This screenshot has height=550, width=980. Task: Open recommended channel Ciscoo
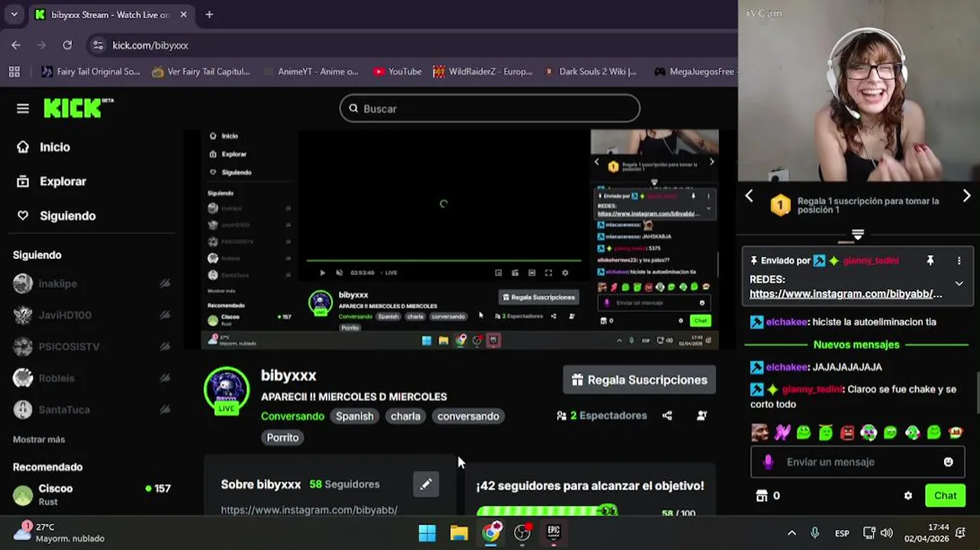tap(92, 494)
